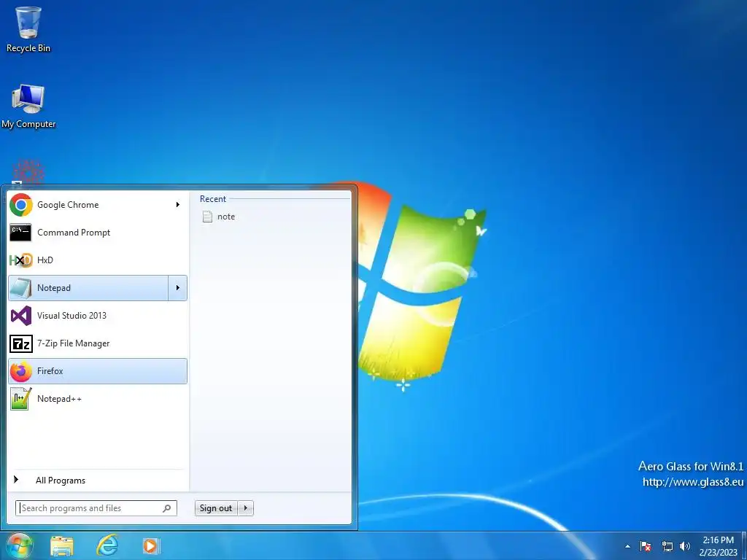Image resolution: width=747 pixels, height=560 pixels.
Task: Select the Google Chrome label in Start menu
Action: click(x=68, y=205)
